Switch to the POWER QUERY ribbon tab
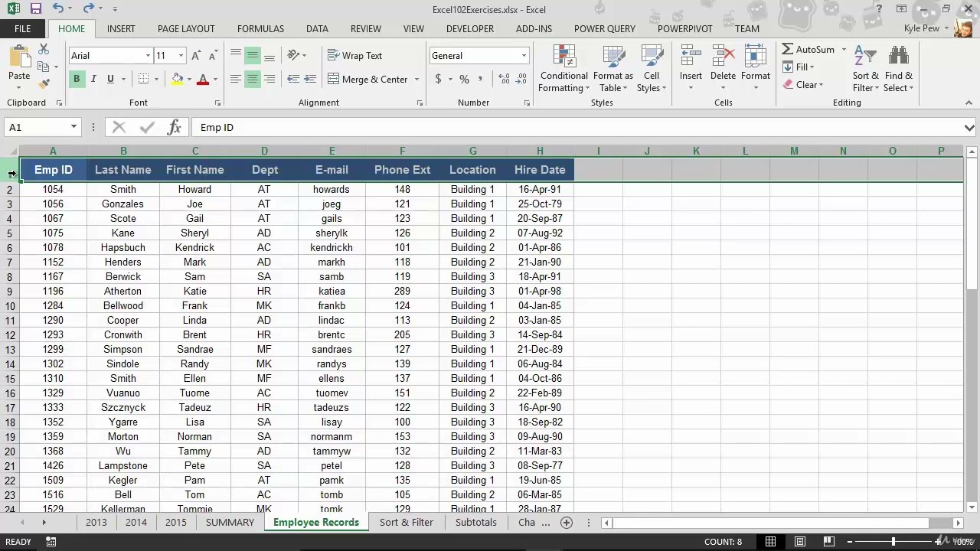The height and width of the screenshot is (551, 980). click(x=605, y=28)
